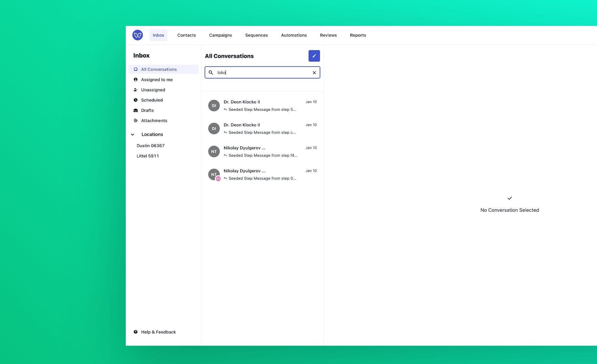Click the NT avatar with TU badge

click(214, 175)
